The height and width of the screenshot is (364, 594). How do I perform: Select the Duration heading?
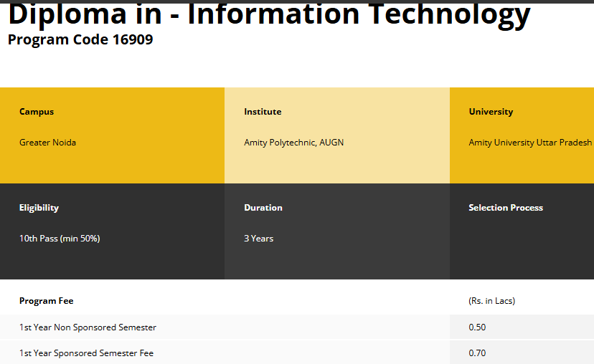click(x=263, y=208)
